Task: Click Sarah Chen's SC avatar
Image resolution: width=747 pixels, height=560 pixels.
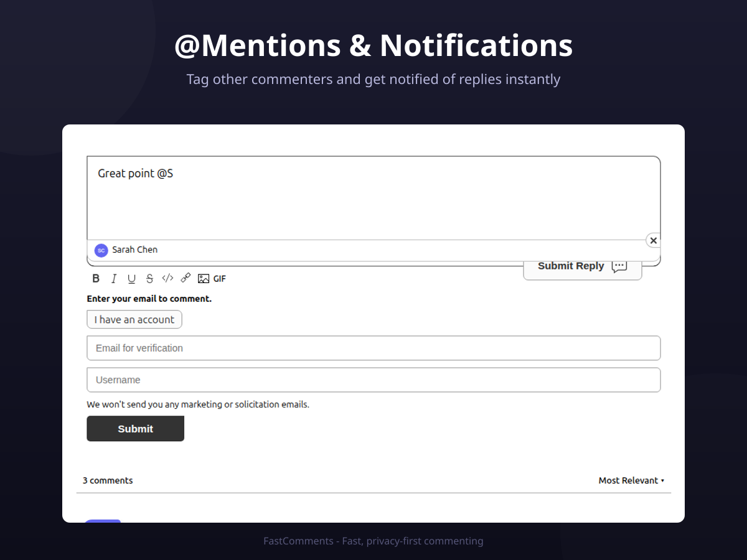Action: (101, 250)
